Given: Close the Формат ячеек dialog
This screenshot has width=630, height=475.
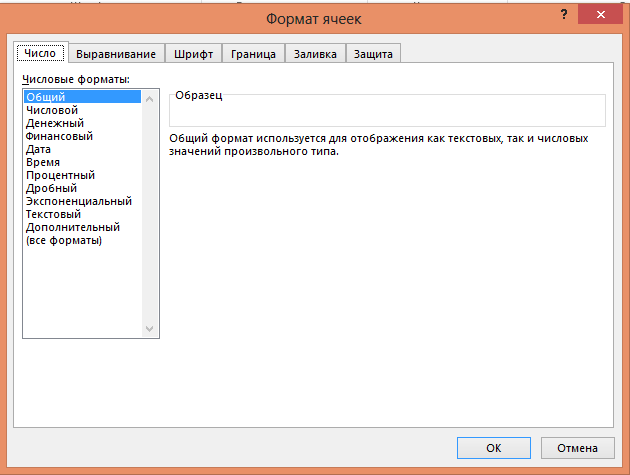Looking at the screenshot, I should pos(601,15).
